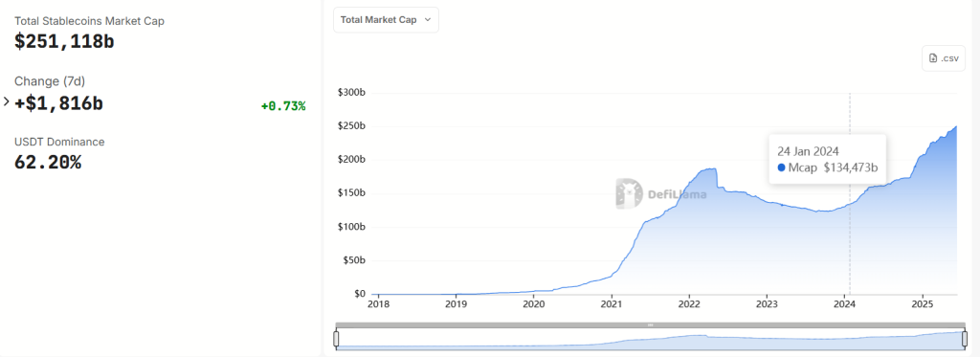Click the 2019 label on x-axis
This screenshot has width=980, height=357.
pyautogui.click(x=457, y=304)
